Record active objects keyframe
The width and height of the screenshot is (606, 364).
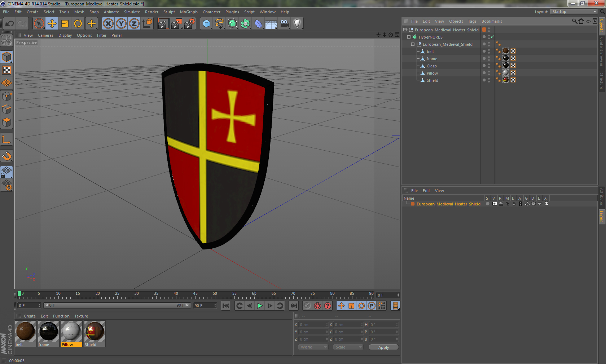point(307,306)
